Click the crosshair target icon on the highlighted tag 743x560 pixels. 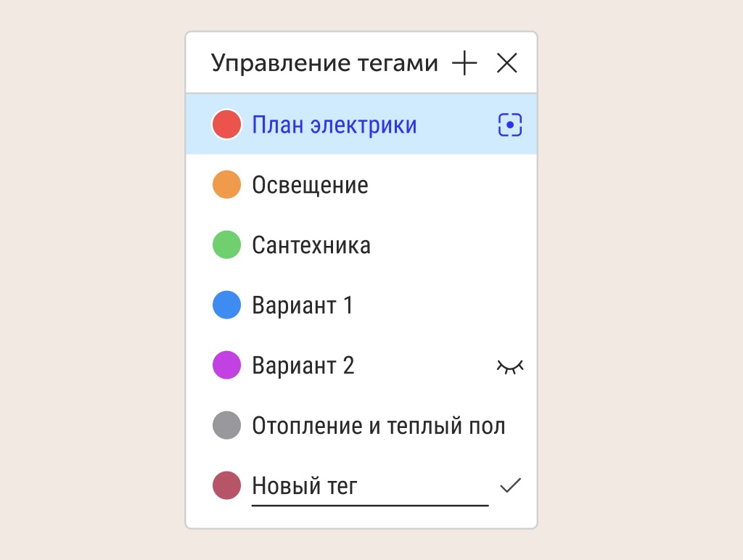point(509,124)
